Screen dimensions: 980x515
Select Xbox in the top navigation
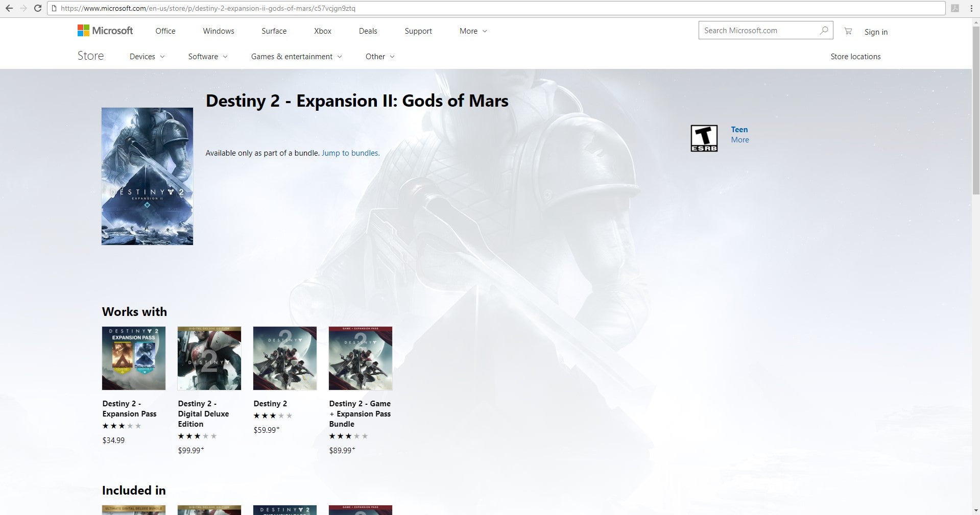click(322, 31)
